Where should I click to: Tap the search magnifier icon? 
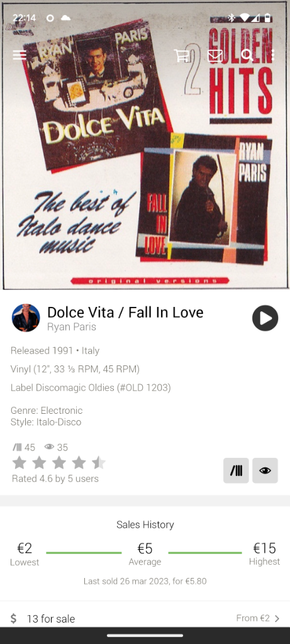247,55
